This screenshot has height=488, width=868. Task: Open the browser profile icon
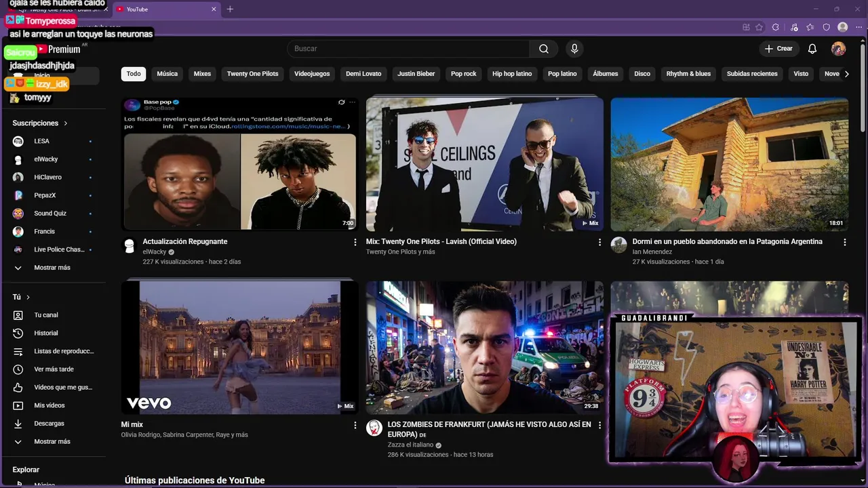tap(843, 27)
